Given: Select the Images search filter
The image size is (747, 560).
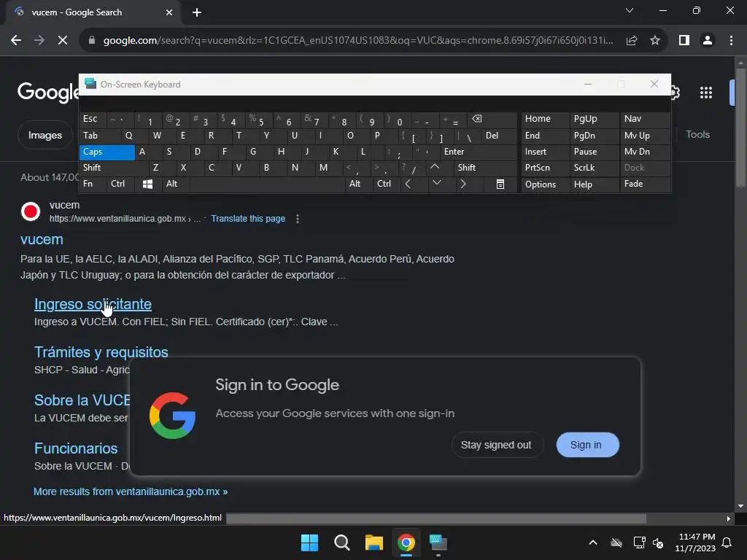Looking at the screenshot, I should tap(44, 135).
